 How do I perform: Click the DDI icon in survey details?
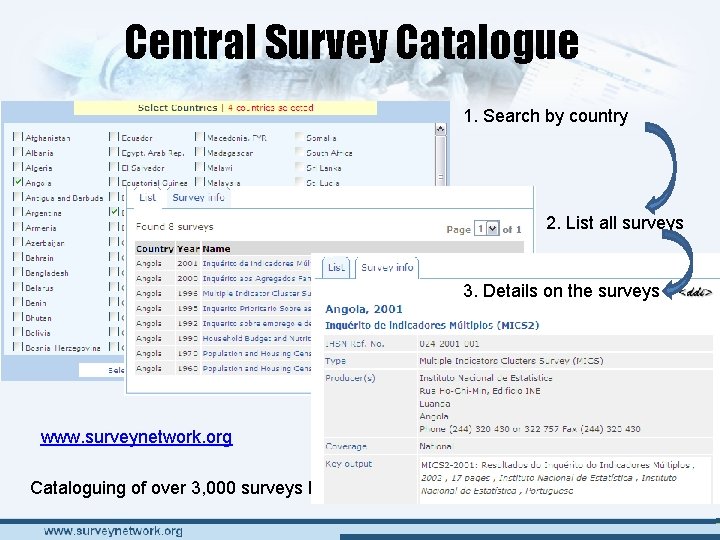tap(695, 292)
